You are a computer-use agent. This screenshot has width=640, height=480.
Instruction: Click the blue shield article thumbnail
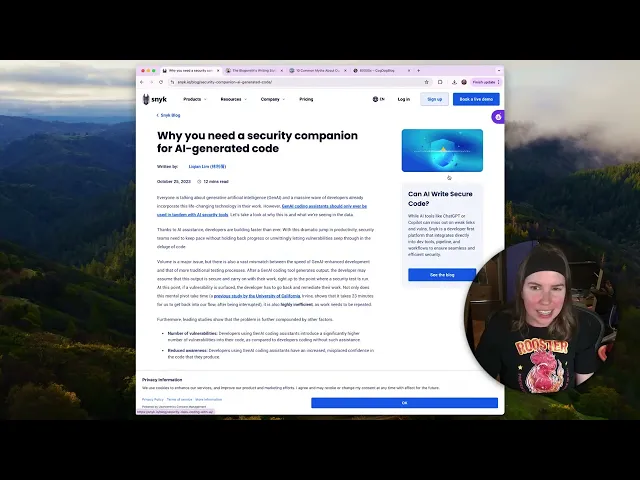pos(442,150)
